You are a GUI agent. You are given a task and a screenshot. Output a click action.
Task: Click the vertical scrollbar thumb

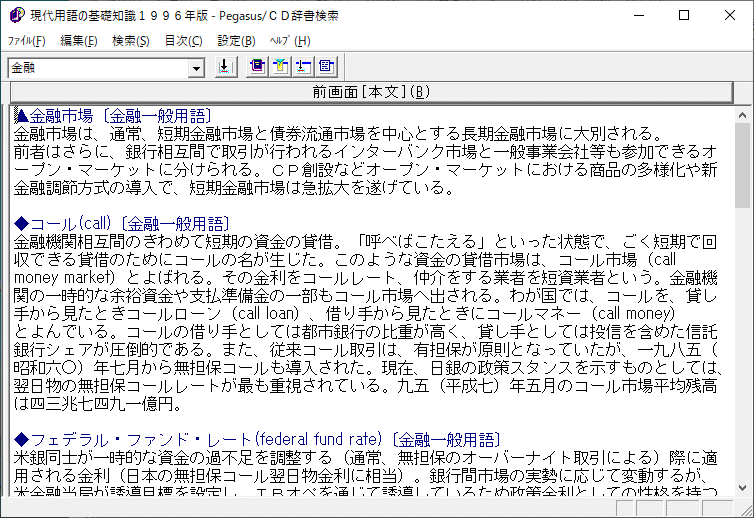click(742, 165)
